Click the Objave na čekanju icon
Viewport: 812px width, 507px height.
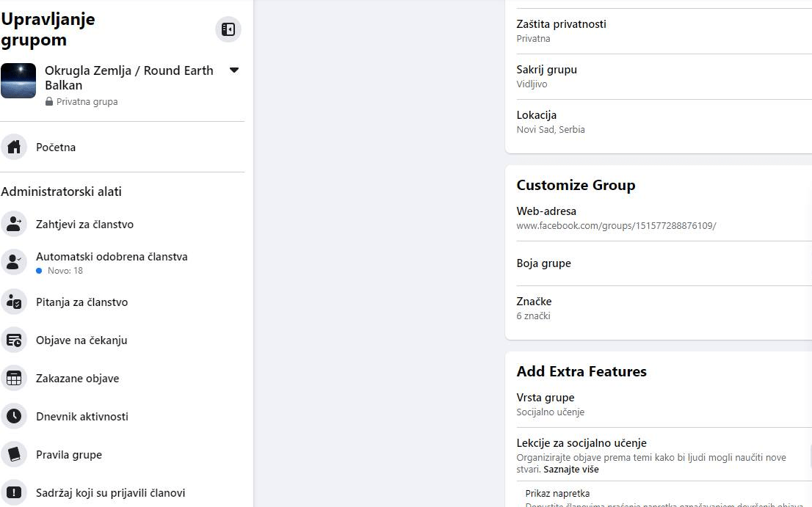[x=13, y=340]
